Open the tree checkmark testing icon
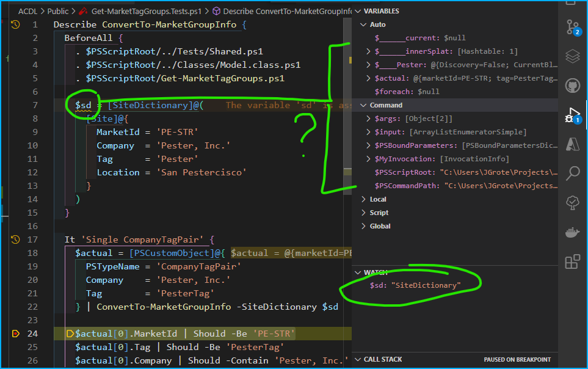588x369 pixels. coord(573,203)
